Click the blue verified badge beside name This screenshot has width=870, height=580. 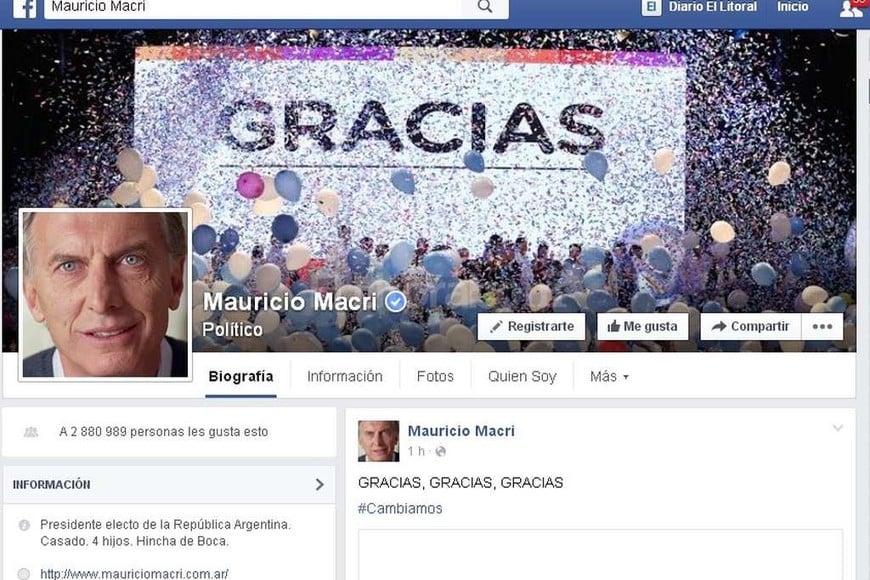396,302
